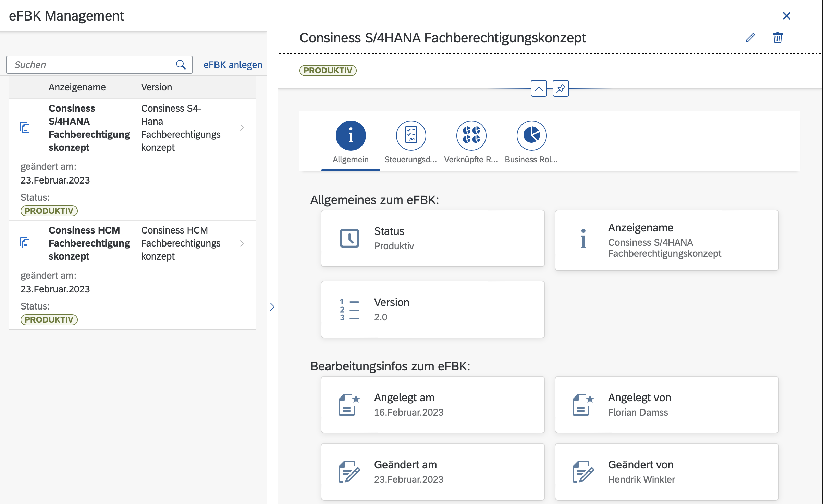Click detail title Consiness S/4HANA Fachberechtigungskonzept

(442, 38)
